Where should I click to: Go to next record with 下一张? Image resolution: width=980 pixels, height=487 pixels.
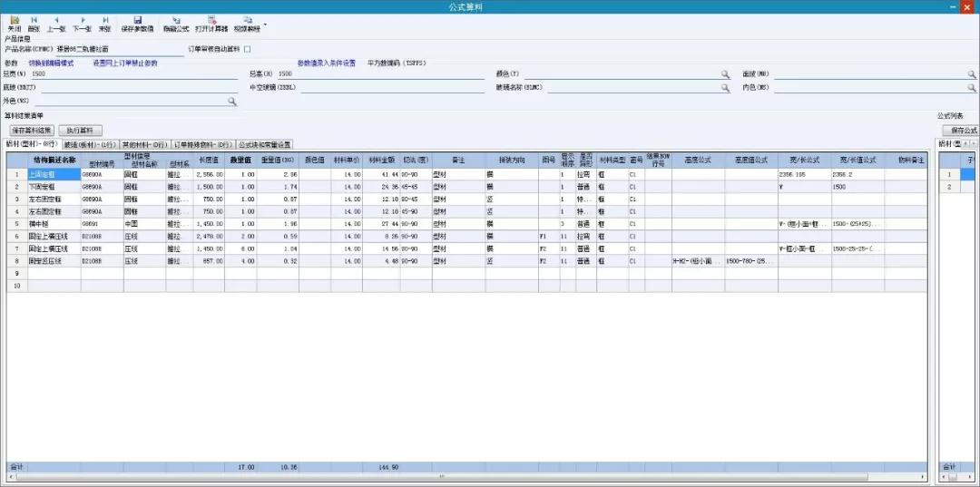pos(82,24)
